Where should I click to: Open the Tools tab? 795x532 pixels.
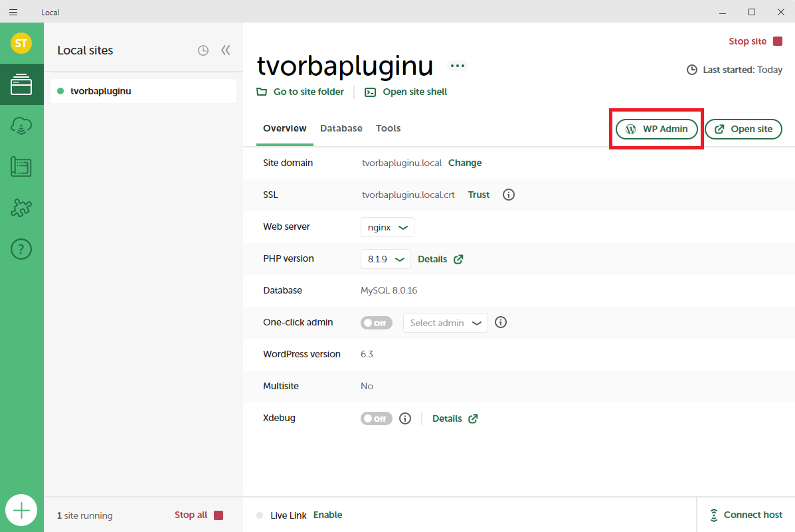coord(388,128)
